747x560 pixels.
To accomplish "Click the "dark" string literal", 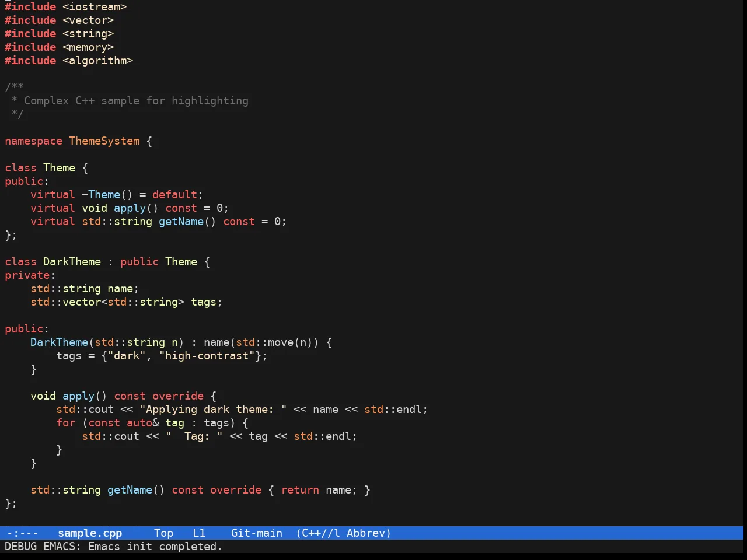I will (x=127, y=356).
